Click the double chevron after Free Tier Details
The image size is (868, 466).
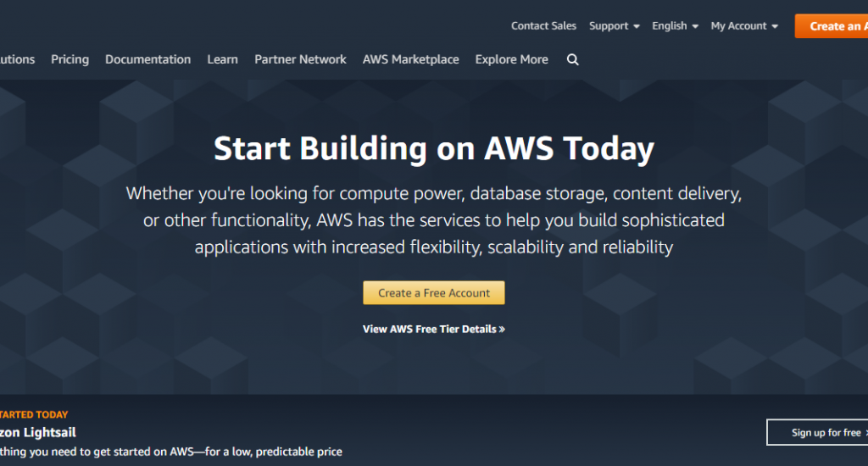pos(502,330)
